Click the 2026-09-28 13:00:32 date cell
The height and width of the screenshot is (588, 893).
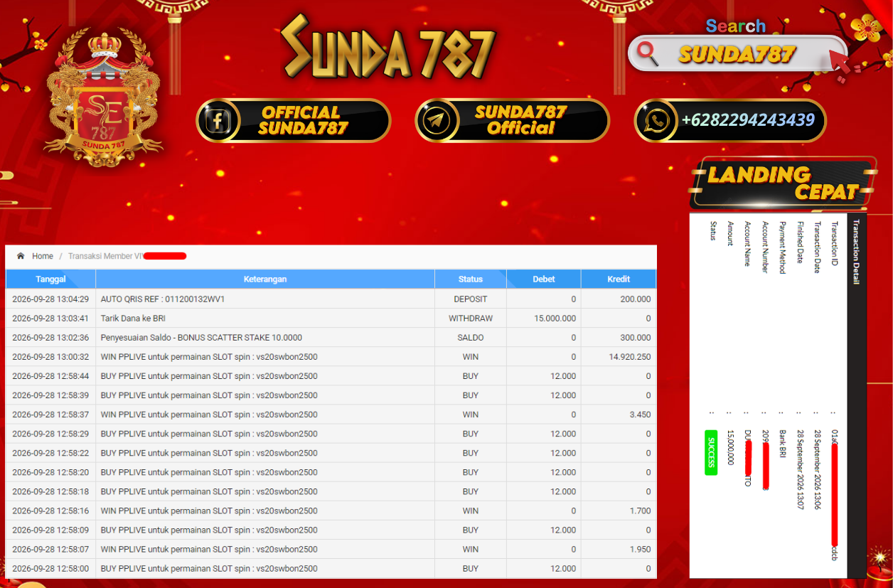point(50,357)
